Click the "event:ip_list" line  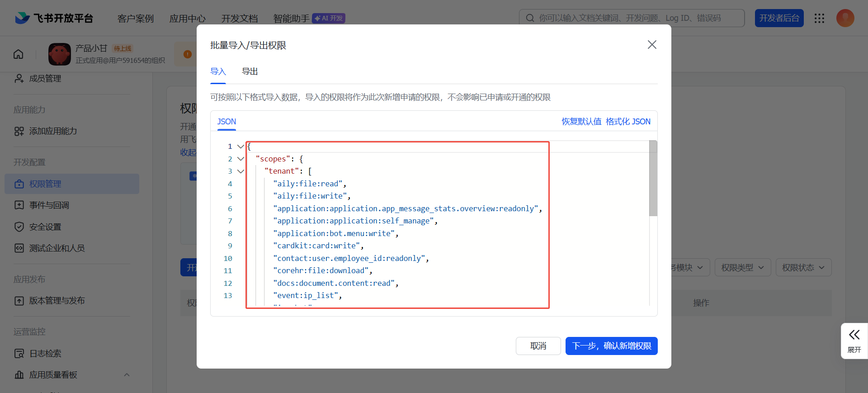point(307,296)
